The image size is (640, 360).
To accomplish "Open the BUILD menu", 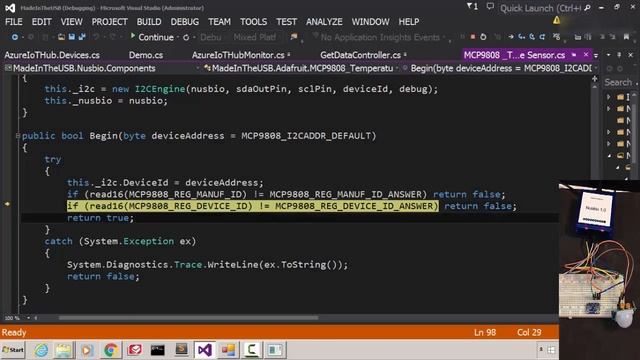I will click(149, 22).
